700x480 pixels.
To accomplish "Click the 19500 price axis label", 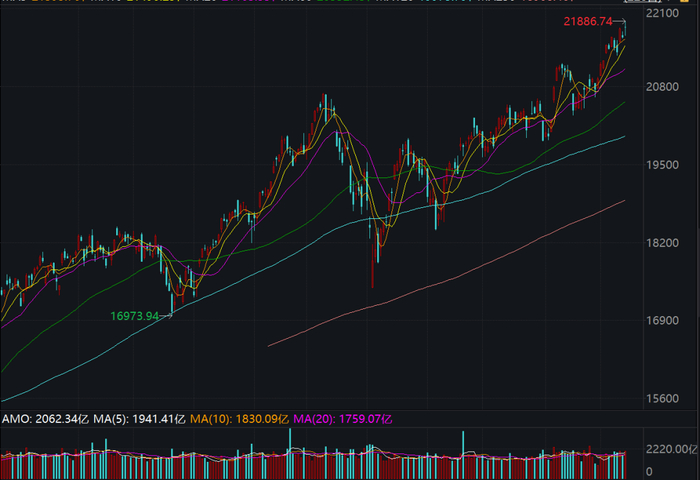I will [x=662, y=165].
